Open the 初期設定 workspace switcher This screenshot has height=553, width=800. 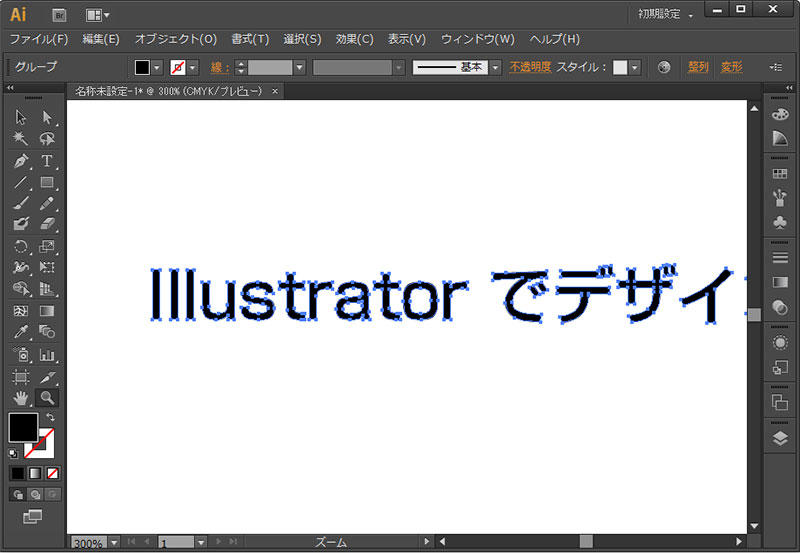(665, 14)
